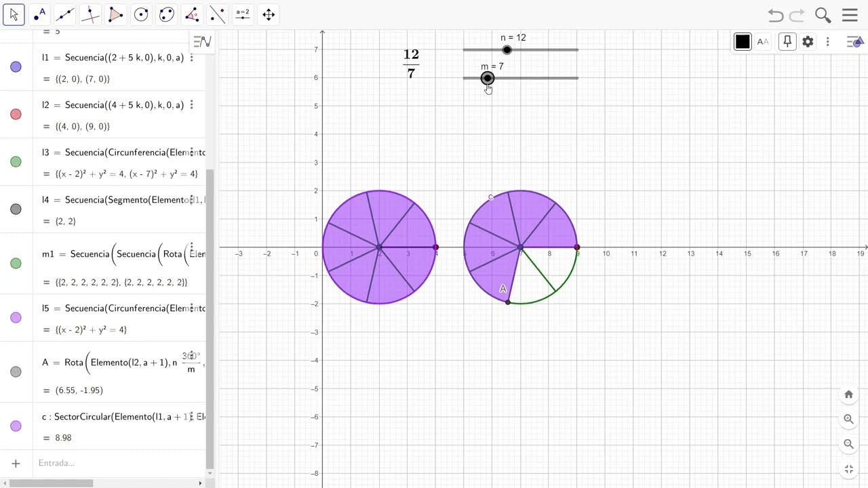Open more options for l1 row
868x488 pixels.
pyautogui.click(x=192, y=58)
